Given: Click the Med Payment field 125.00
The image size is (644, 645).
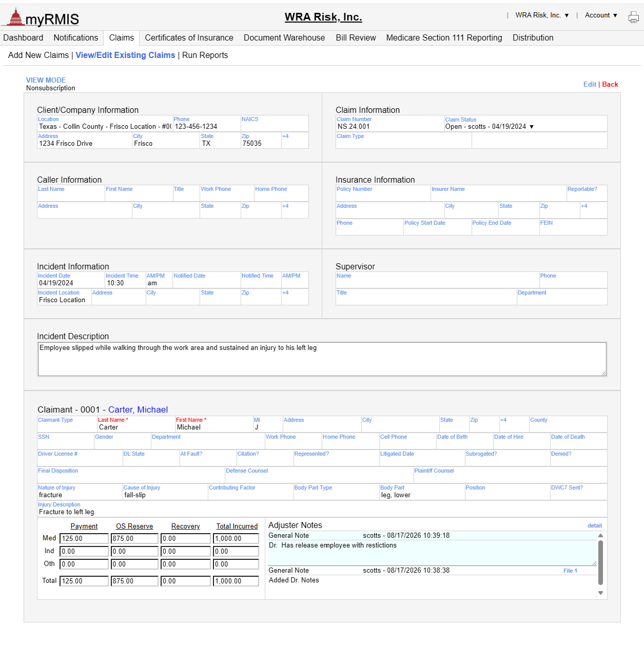Looking at the screenshot, I should click(x=84, y=539).
